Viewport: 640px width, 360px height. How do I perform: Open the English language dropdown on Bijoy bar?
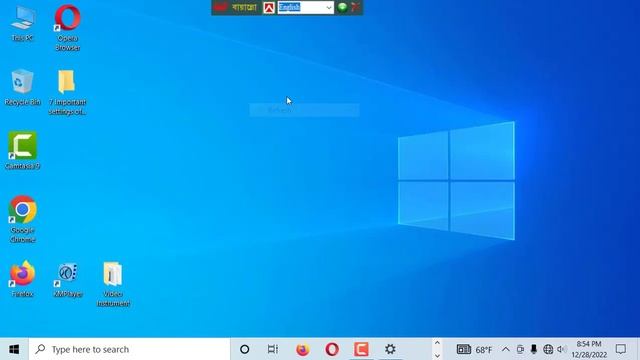306,7
